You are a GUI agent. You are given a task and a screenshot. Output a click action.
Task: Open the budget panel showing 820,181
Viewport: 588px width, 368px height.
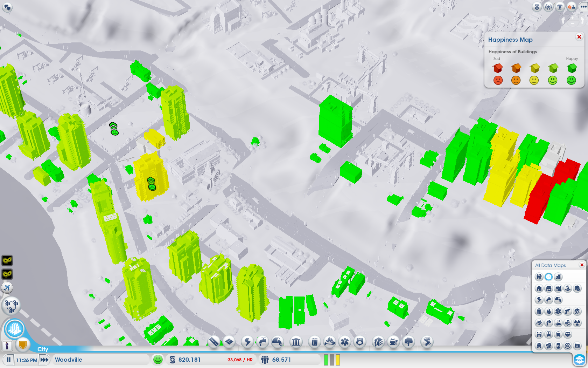[211, 360]
